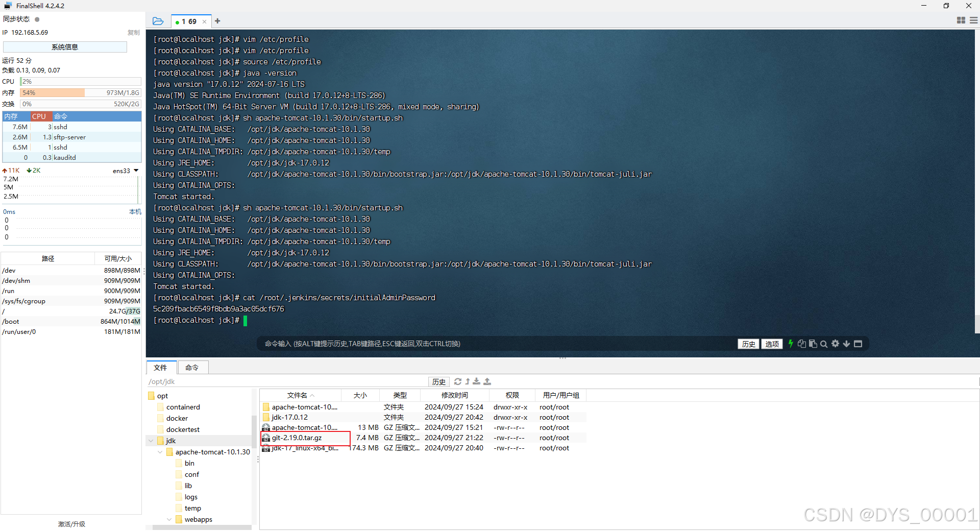Open terminal settings gear icon
This screenshot has width=980, height=531.
point(835,344)
